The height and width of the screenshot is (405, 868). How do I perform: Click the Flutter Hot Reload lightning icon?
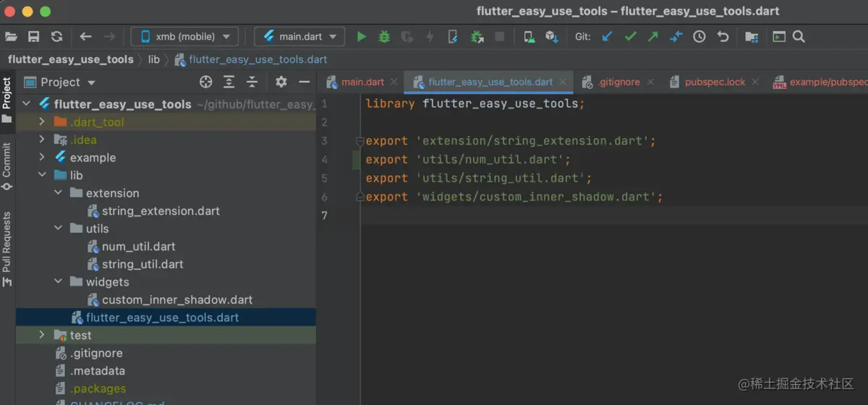pyautogui.click(x=430, y=36)
